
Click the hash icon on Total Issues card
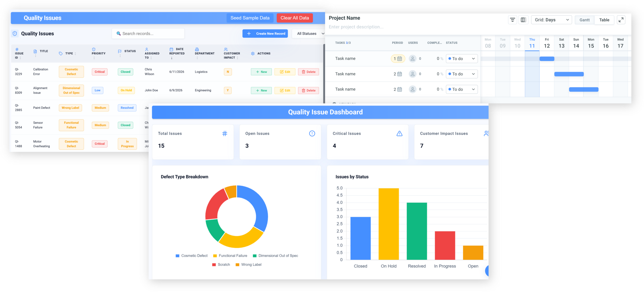point(224,133)
